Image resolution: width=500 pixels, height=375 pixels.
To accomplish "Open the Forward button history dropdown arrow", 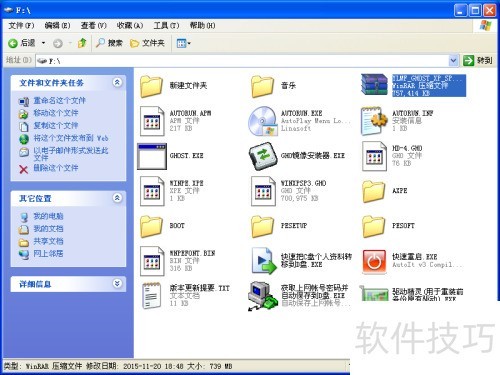I will (70, 43).
